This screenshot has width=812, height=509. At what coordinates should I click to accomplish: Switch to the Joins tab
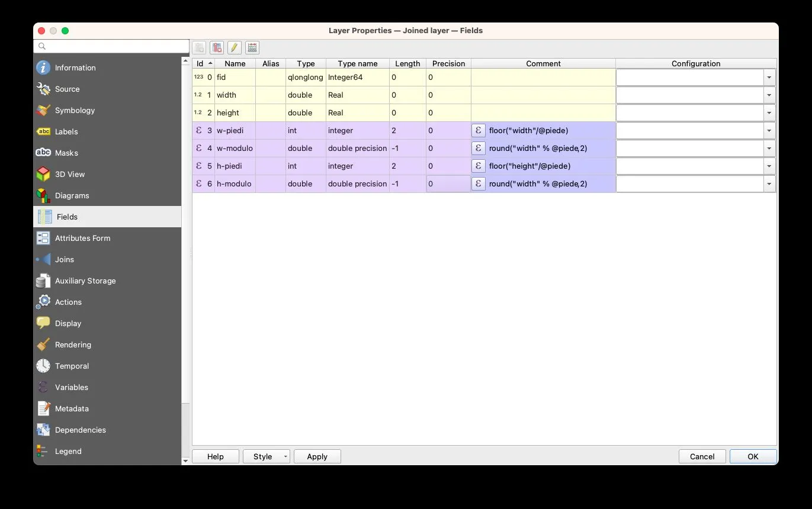pyautogui.click(x=64, y=260)
